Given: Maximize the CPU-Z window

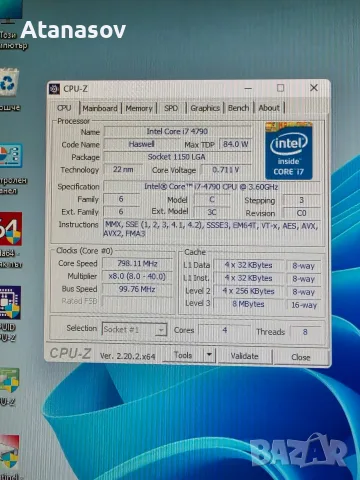Looking at the screenshot, I should (x=281, y=88).
